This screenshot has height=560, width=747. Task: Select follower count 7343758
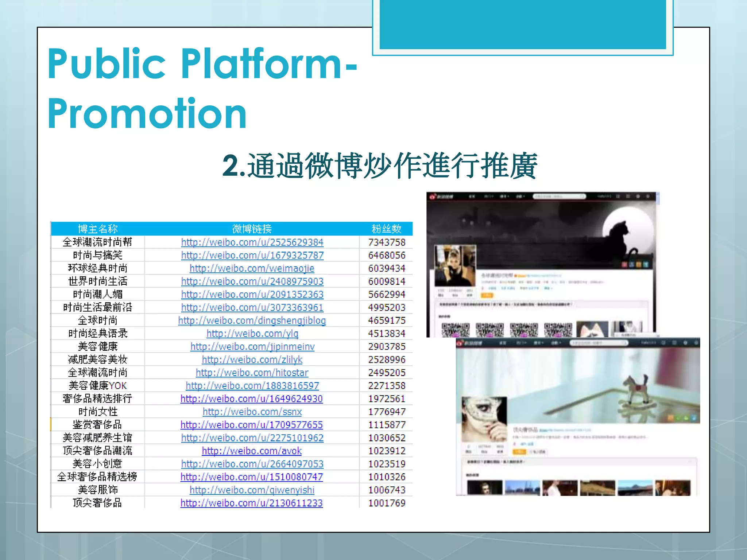point(387,242)
